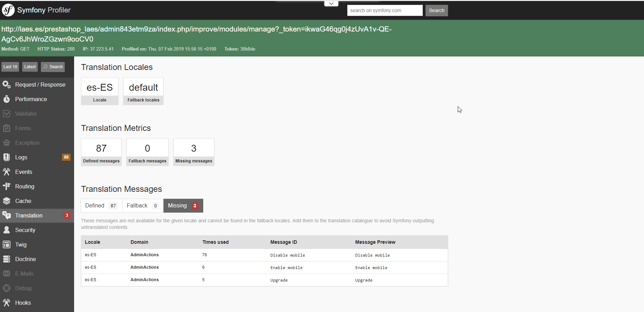Click the Latest profile button

tap(30, 67)
